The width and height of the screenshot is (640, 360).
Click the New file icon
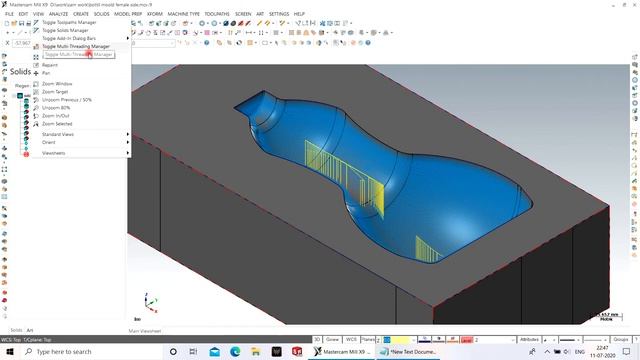[x=7, y=23]
